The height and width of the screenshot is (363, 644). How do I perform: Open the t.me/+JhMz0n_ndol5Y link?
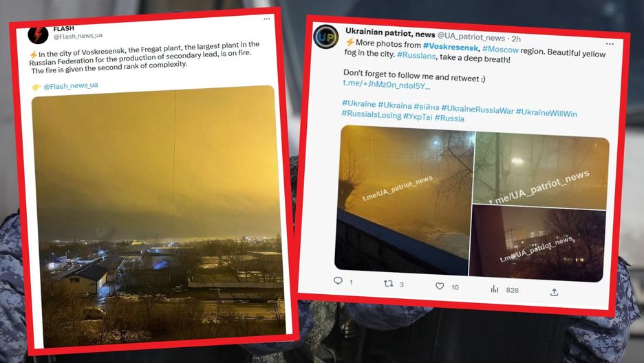click(x=387, y=85)
